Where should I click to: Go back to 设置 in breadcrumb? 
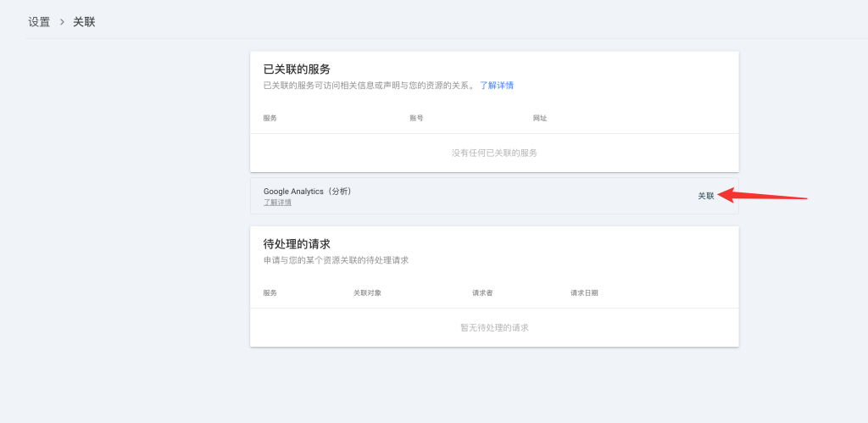[x=39, y=22]
